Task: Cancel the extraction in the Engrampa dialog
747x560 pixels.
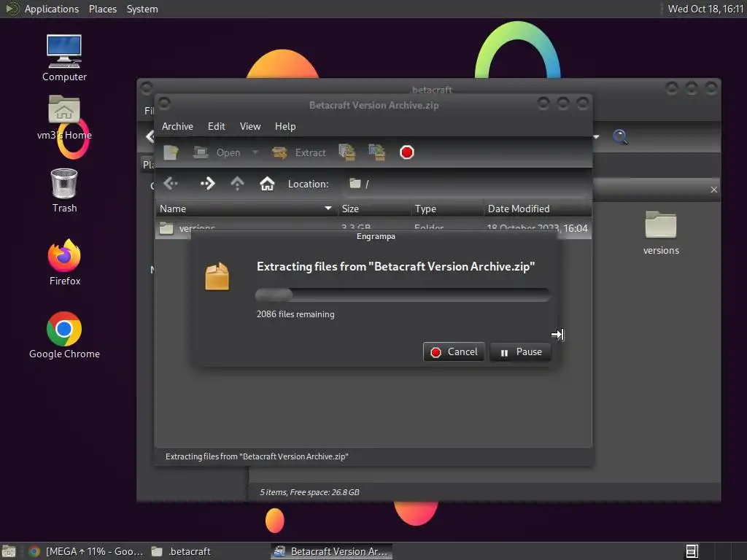Action: 454,352
